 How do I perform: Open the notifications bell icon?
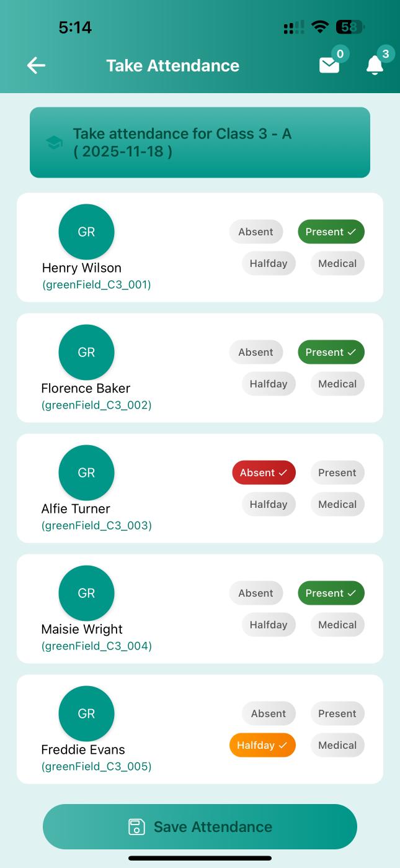(374, 66)
